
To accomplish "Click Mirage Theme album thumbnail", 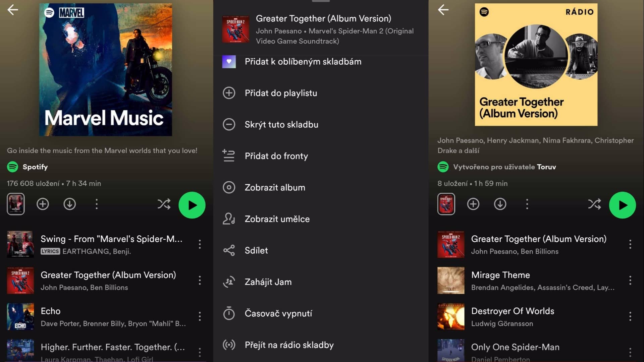I will coord(451,281).
